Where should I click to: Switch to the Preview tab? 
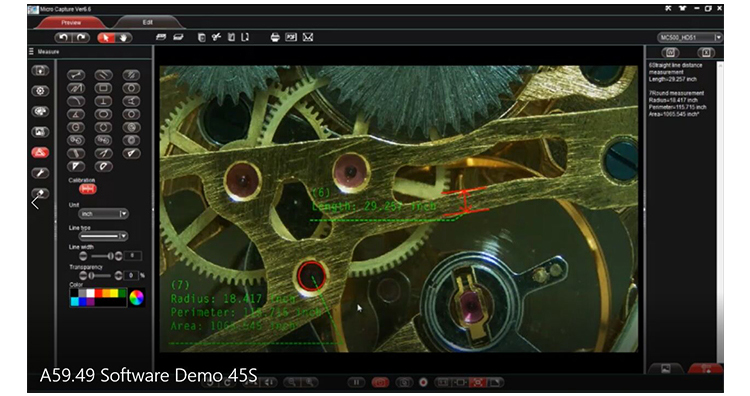click(71, 22)
